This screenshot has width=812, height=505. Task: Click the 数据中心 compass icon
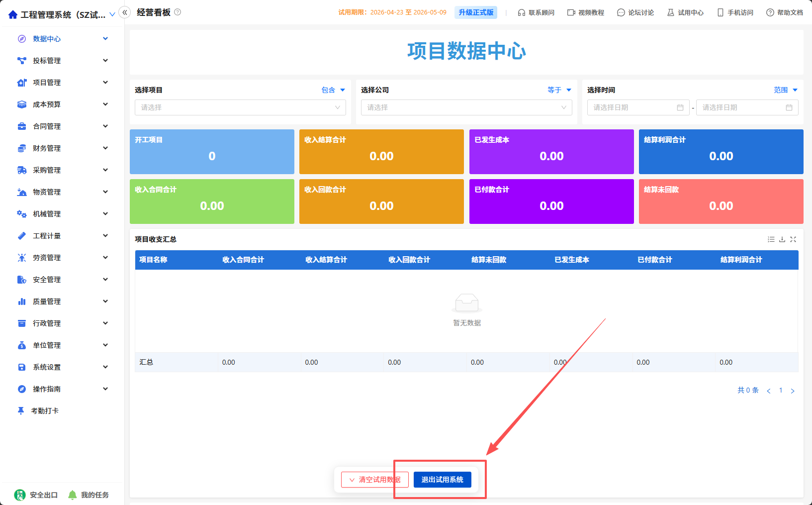(22, 39)
